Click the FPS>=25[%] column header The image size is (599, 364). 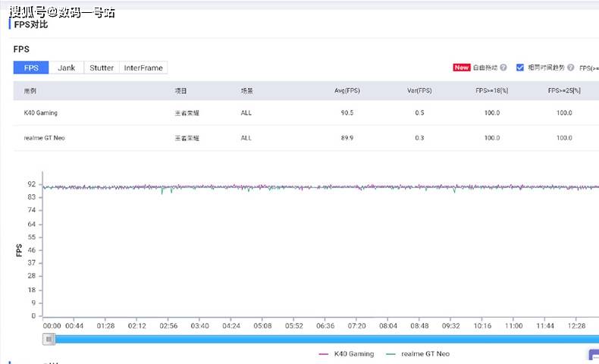(564, 90)
